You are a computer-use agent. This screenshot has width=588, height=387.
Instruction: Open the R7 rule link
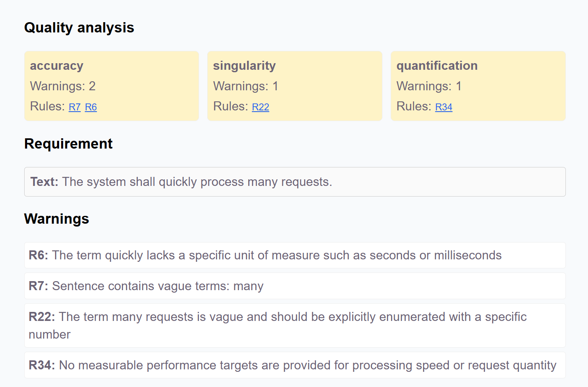tap(75, 107)
